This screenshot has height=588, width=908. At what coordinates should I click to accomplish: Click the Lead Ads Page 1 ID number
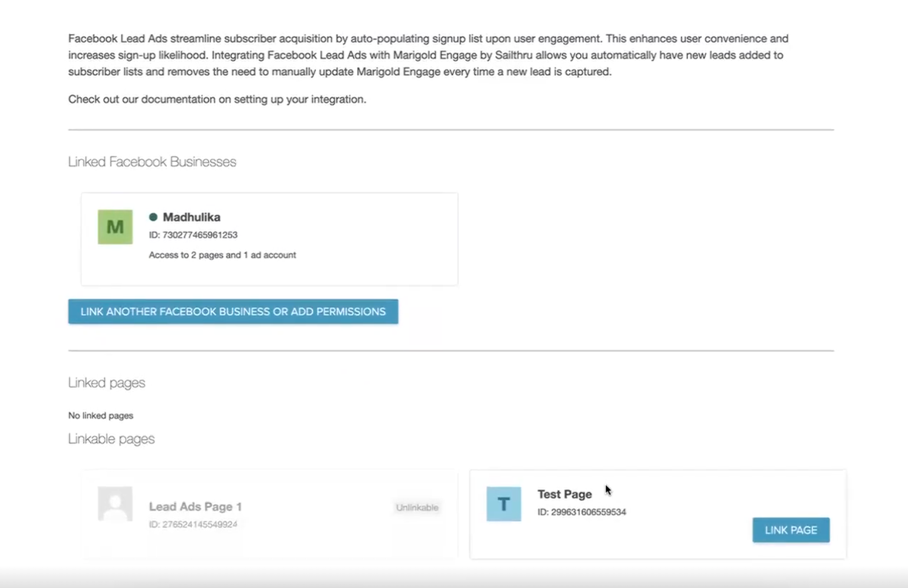tap(193, 524)
